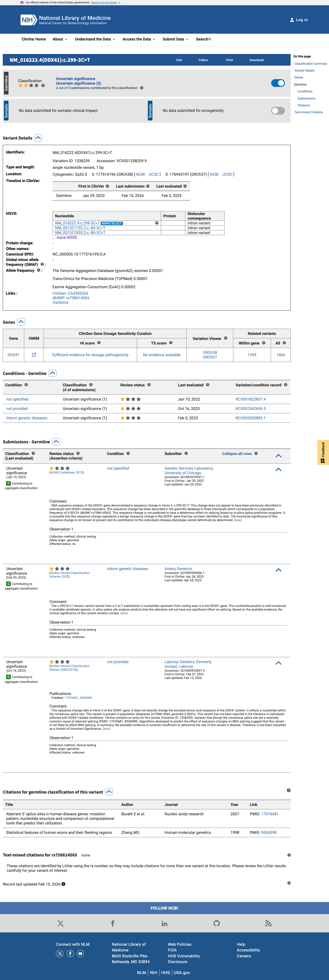Screen dimensions: 329x980
Task: Jump to Classification Summary in On this page
Action: pyautogui.click(x=310, y=64)
